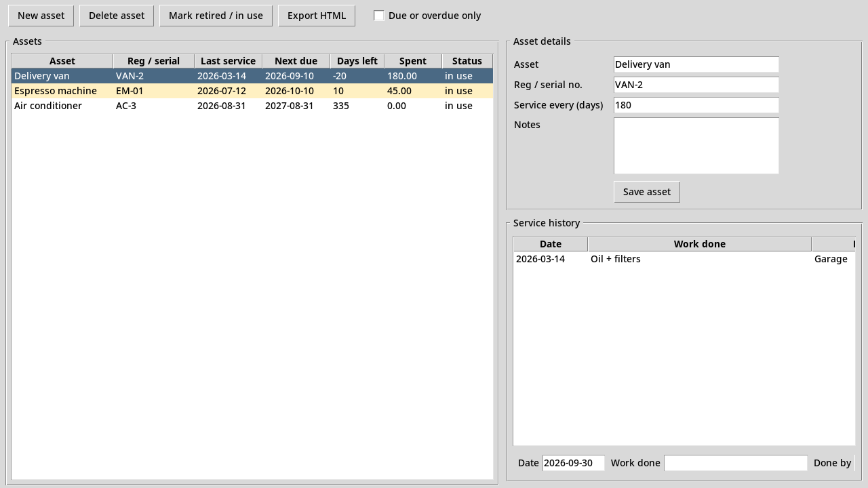Toggle Mark retired / in use
This screenshot has width=868, height=488.
point(216,16)
